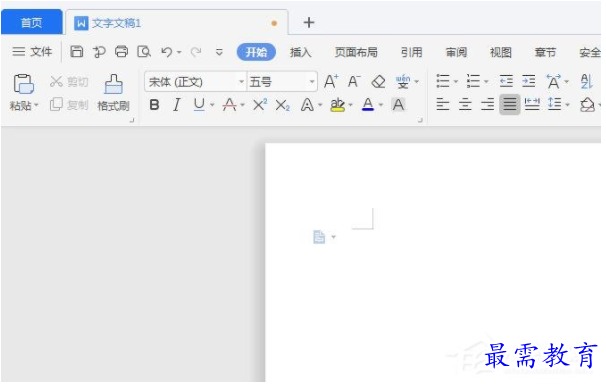Center align text
This screenshot has width=606, height=387.
(x=465, y=104)
